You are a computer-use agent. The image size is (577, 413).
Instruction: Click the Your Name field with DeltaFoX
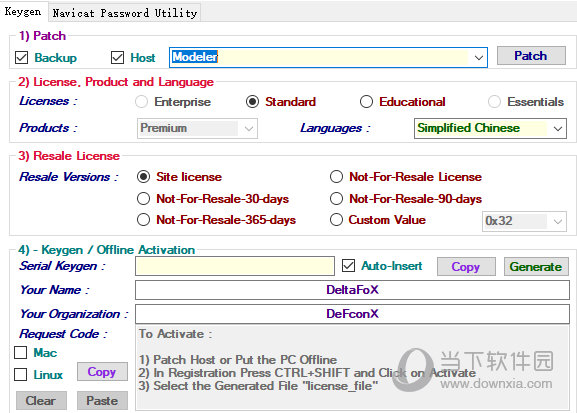[x=352, y=290]
